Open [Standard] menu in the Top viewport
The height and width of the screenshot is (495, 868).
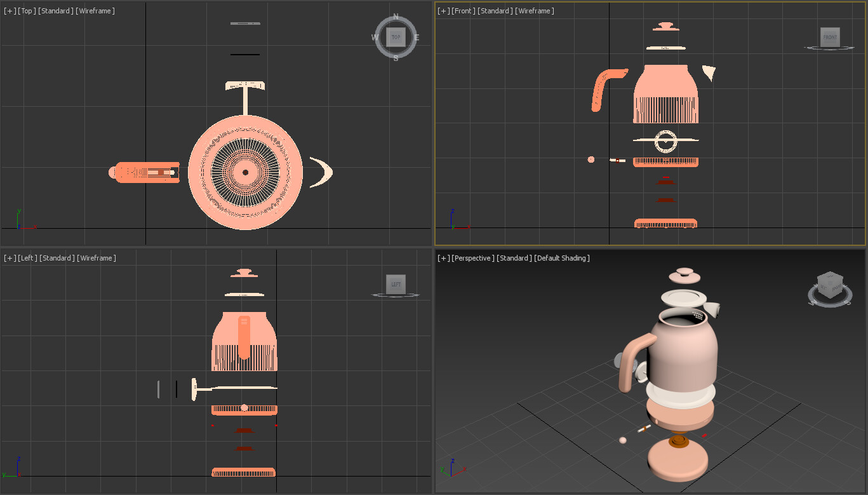point(56,11)
